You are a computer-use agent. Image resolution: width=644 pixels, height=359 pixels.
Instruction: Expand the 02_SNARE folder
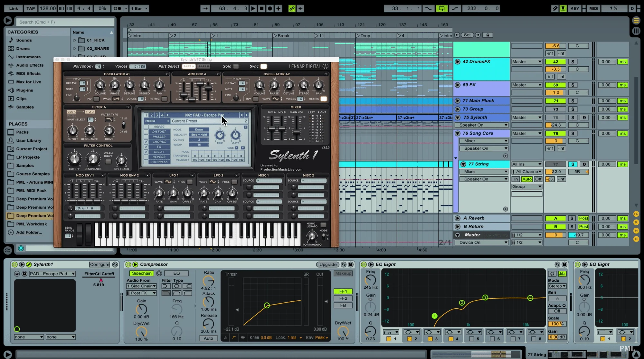pos(75,49)
